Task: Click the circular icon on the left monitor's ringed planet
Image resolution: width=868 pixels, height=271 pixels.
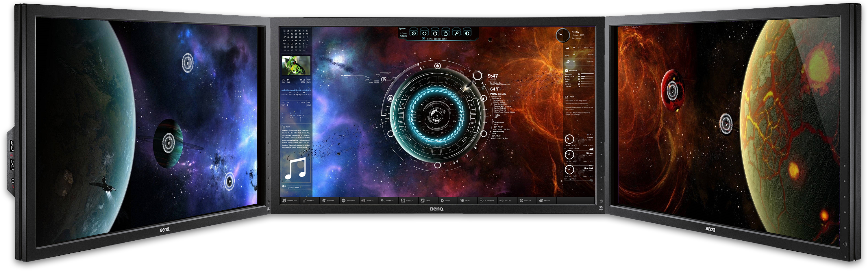Action: coord(169,143)
